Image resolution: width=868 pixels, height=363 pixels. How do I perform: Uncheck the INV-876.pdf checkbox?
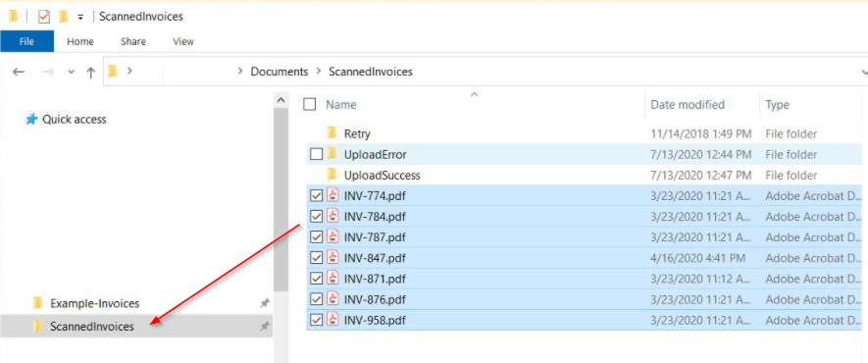click(316, 299)
